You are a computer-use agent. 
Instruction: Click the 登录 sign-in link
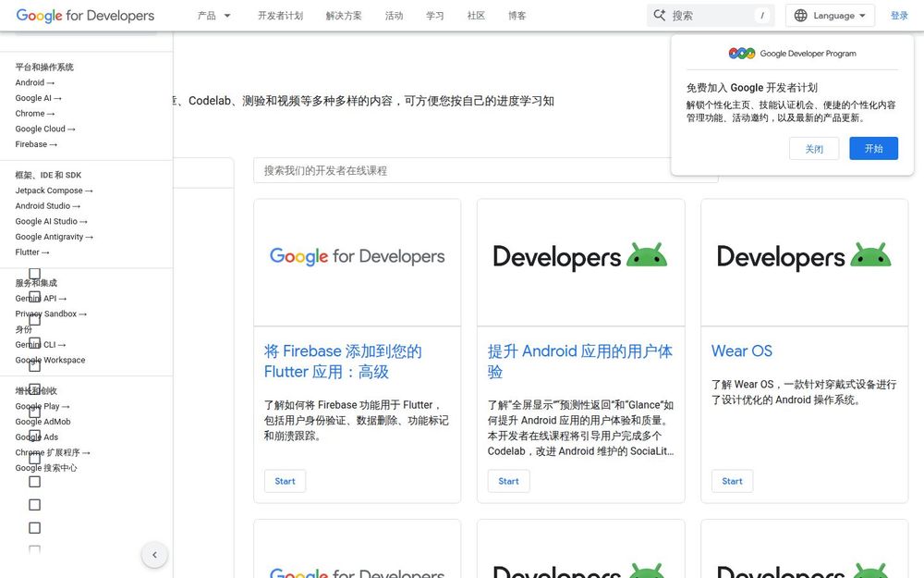pyautogui.click(x=899, y=16)
